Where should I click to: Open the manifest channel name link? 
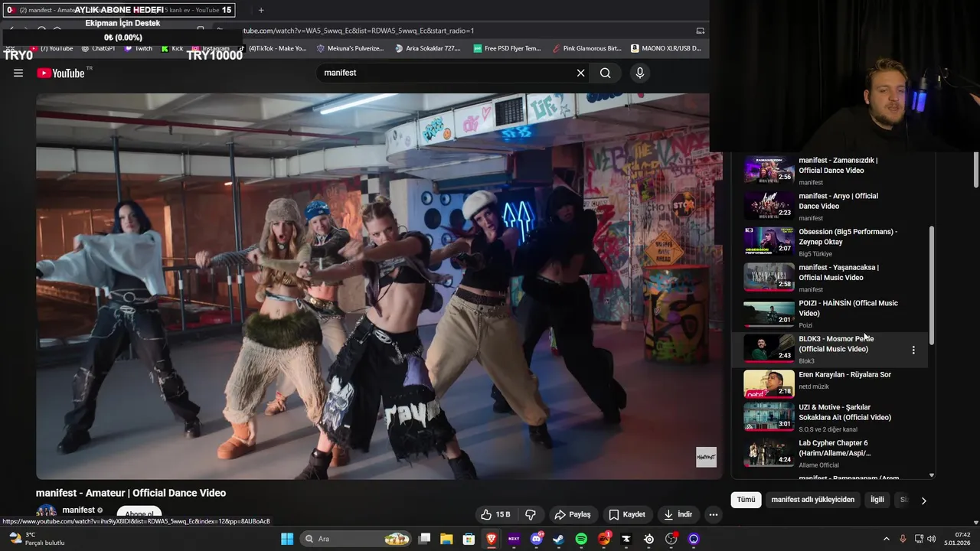tap(79, 510)
